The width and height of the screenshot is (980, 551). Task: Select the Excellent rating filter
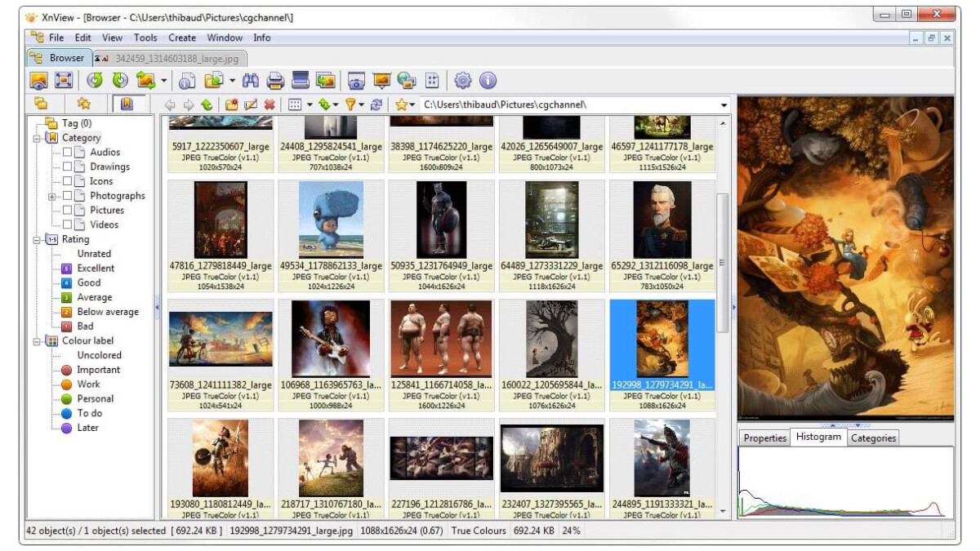tap(96, 269)
